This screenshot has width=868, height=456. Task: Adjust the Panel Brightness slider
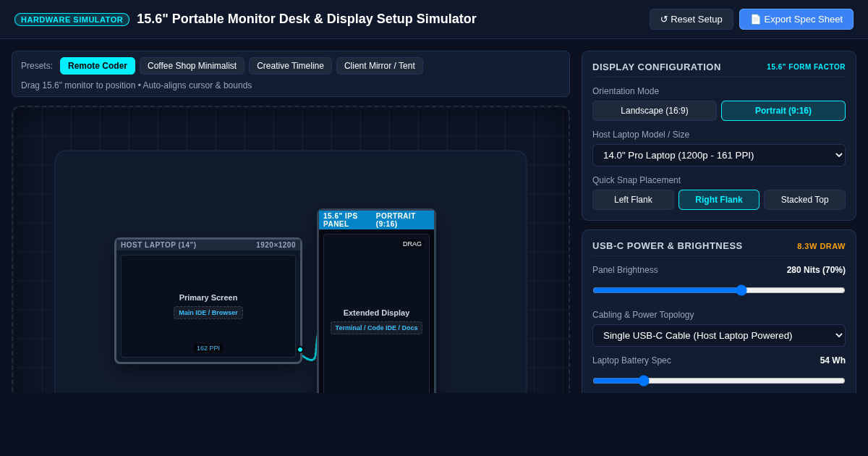click(719, 290)
